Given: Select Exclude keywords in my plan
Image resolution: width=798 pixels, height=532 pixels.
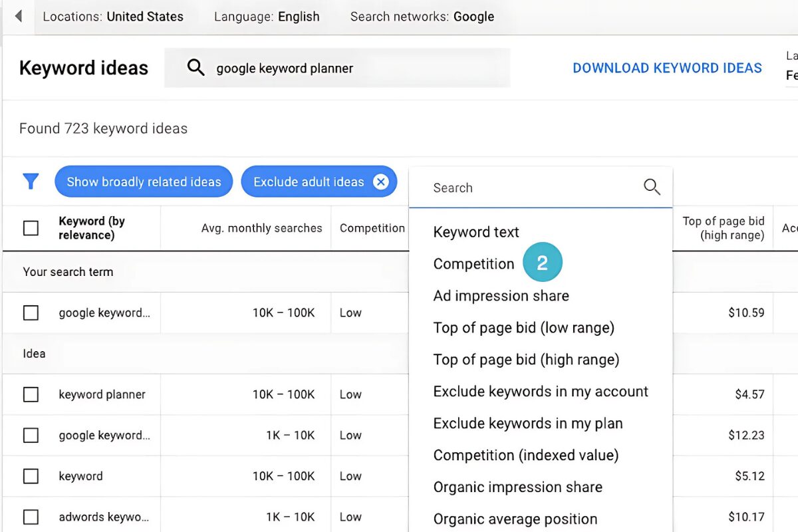Looking at the screenshot, I should click(528, 424).
